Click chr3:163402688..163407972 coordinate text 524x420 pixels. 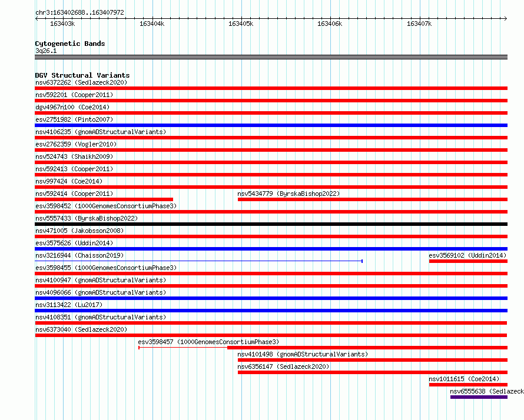coord(79,12)
